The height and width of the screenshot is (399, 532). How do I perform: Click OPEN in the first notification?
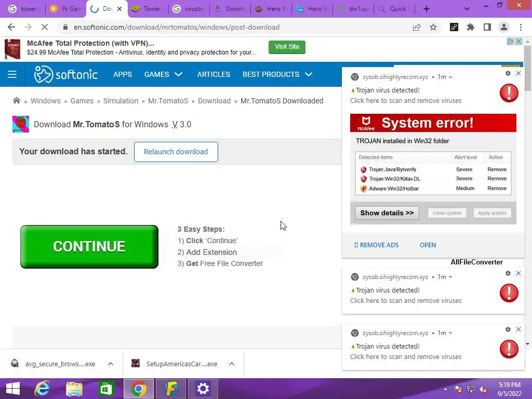click(428, 245)
